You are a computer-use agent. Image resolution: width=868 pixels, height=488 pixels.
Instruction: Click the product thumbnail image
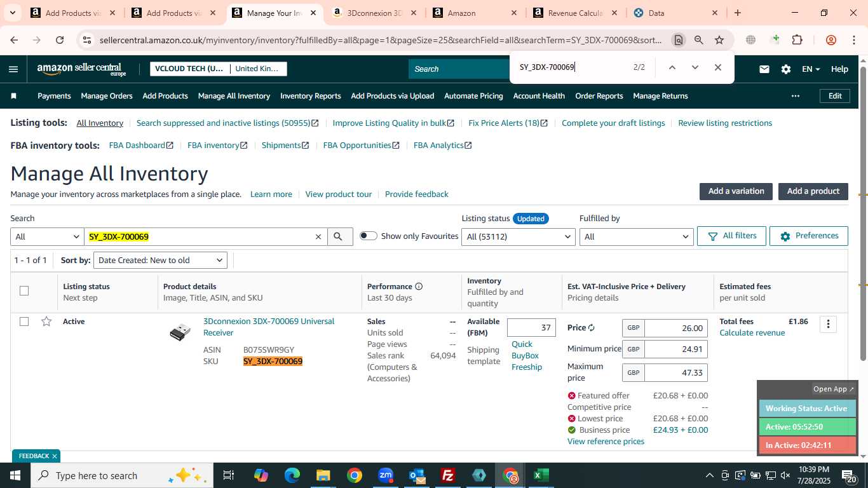(180, 332)
